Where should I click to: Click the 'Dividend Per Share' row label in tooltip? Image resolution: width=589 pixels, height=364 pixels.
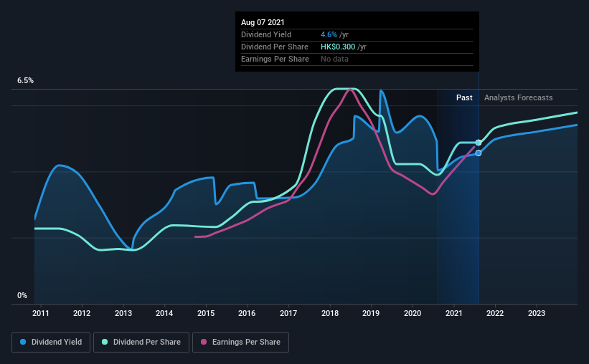pyautogui.click(x=275, y=47)
